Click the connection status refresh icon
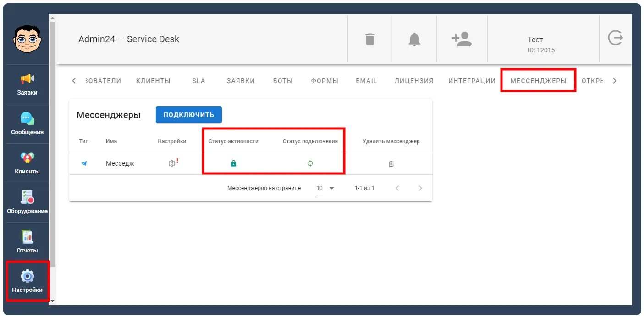Screen dimensions: 644x319 coord(310,163)
